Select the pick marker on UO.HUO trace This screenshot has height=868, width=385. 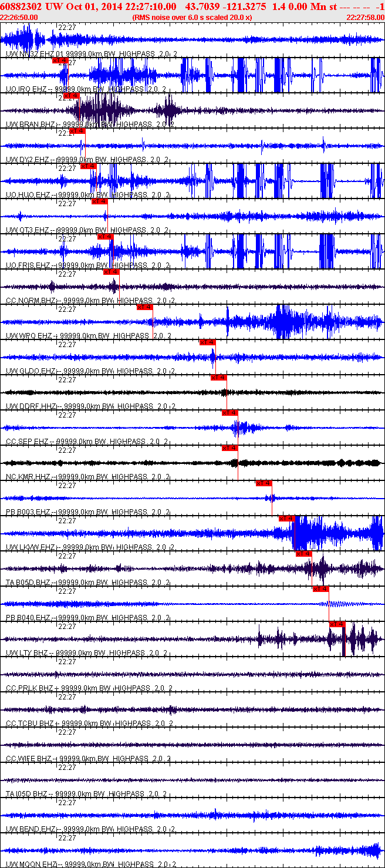88,166
